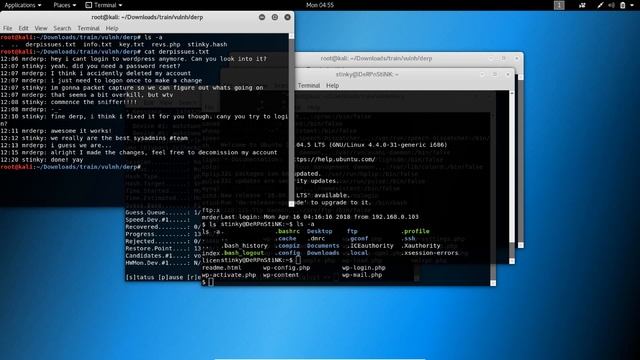Image resolution: width=640 pixels, height=360 pixels.
Task: Click Downloads folder name in stinky listing
Action: 323,253
